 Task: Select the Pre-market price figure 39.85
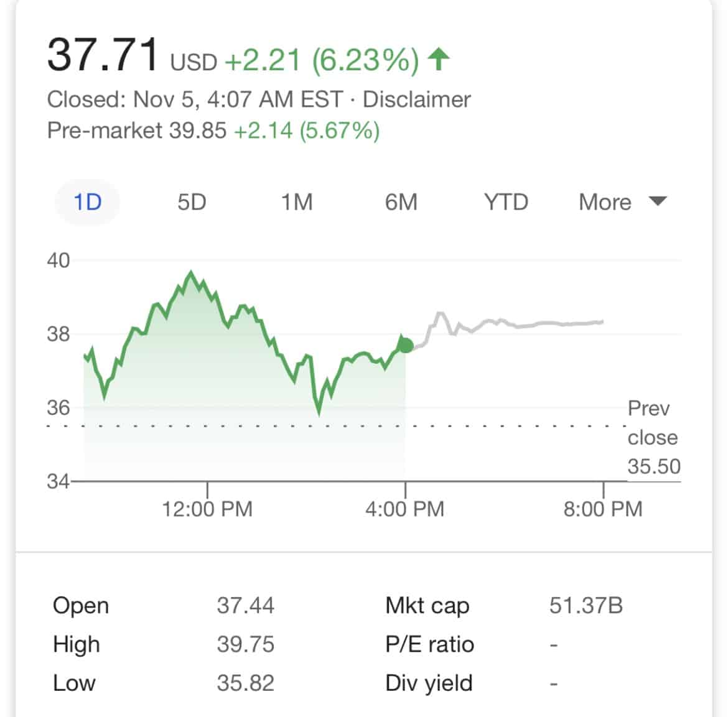(x=200, y=131)
